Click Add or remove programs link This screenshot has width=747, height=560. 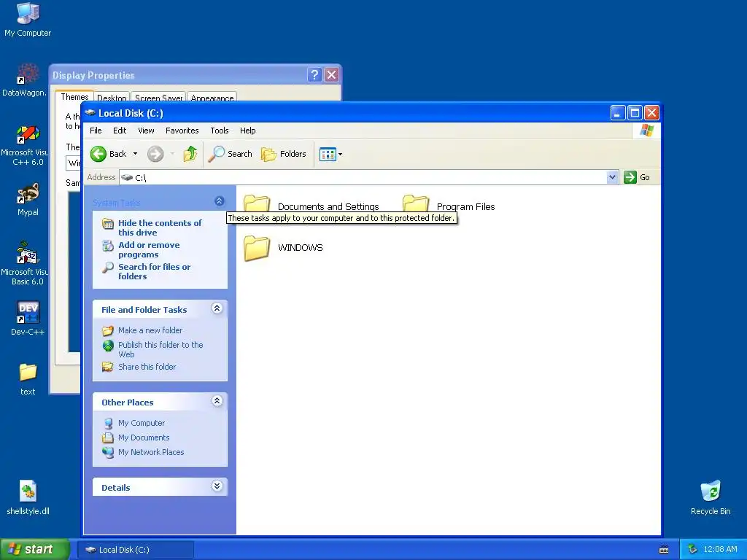[149, 249]
